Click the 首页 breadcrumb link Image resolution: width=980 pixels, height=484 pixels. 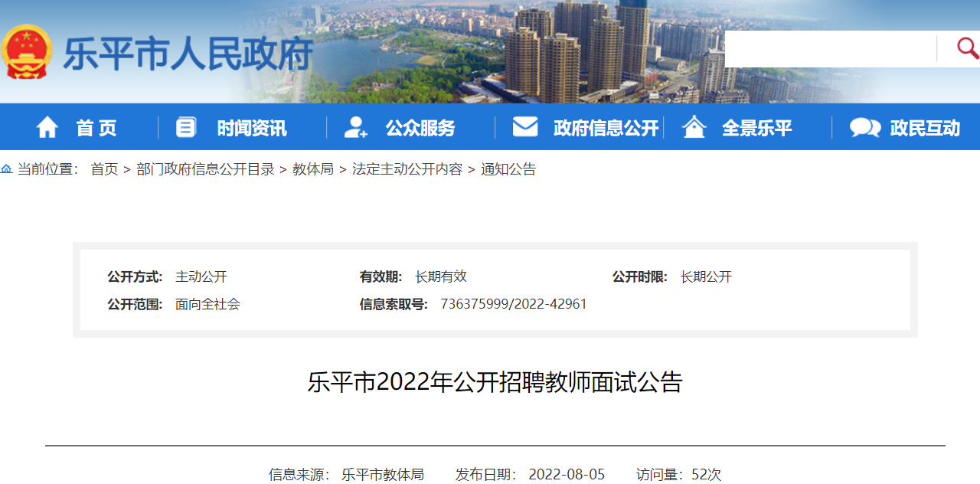coord(104,169)
